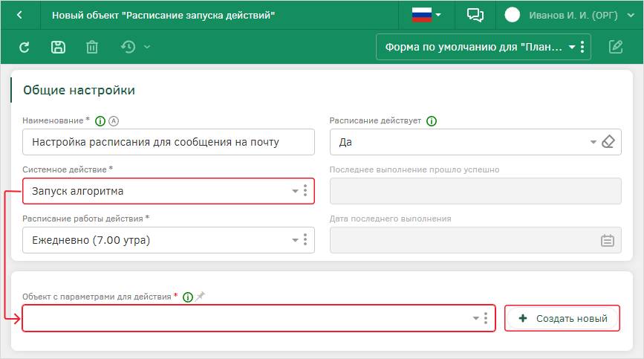The width and height of the screenshot is (644, 359).
Task: Click the edit form pencil icon
Action: [615, 48]
